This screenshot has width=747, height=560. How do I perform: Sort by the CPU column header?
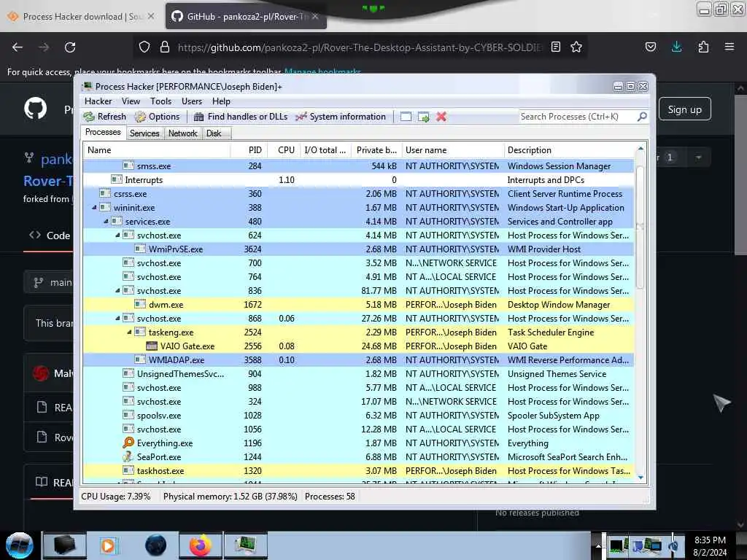coord(284,150)
